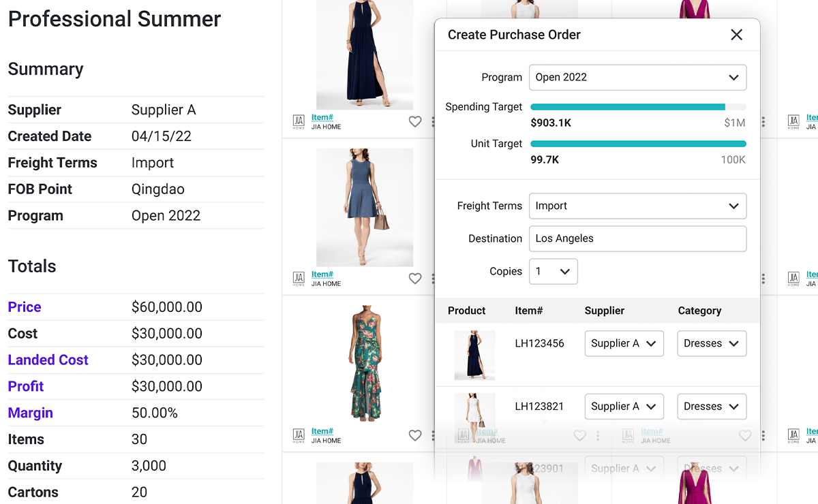The image size is (818, 504).
Task: Click the heart icon on the magenta dress card
Action: pos(745,435)
